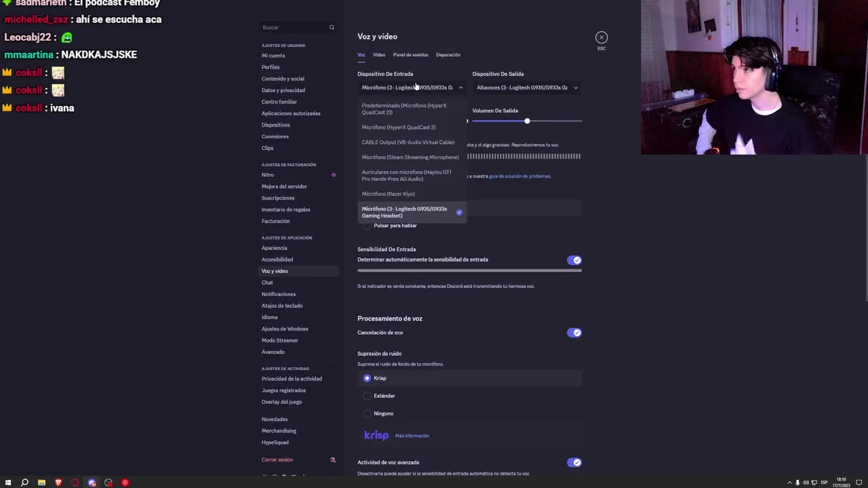The height and width of the screenshot is (488, 868).
Task: Open Brave browser from taskbar
Action: 58,483
